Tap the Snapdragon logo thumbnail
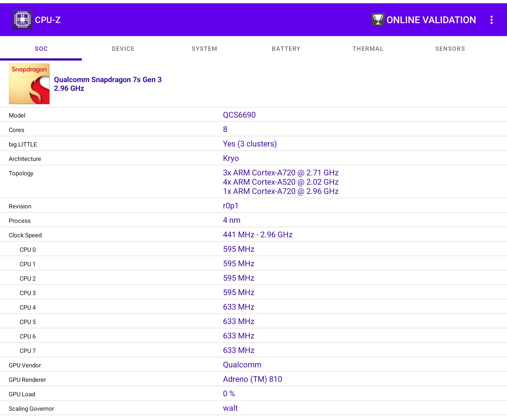 (x=29, y=84)
